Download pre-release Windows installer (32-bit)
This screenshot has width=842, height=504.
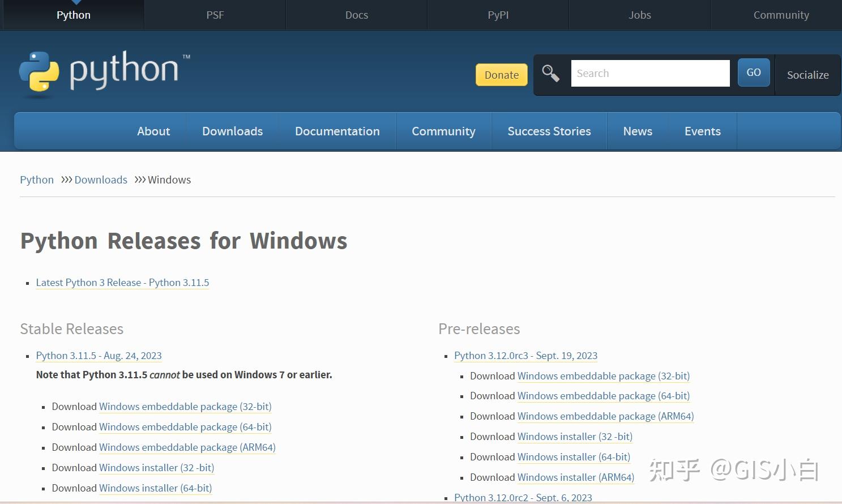(575, 437)
